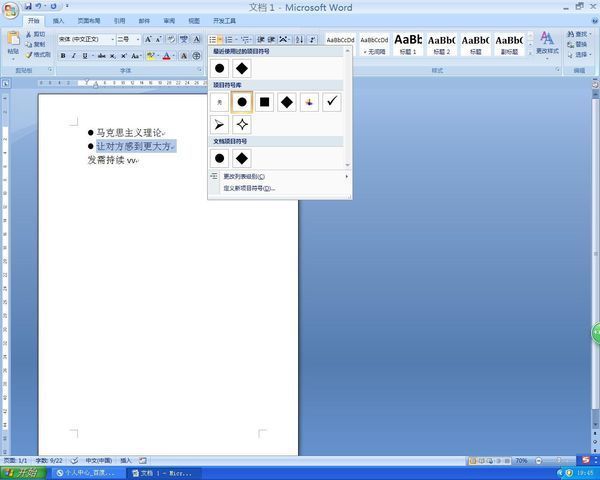Click the Sort A-Z button
Image resolution: width=600 pixels, height=480 pixels.
(300, 39)
